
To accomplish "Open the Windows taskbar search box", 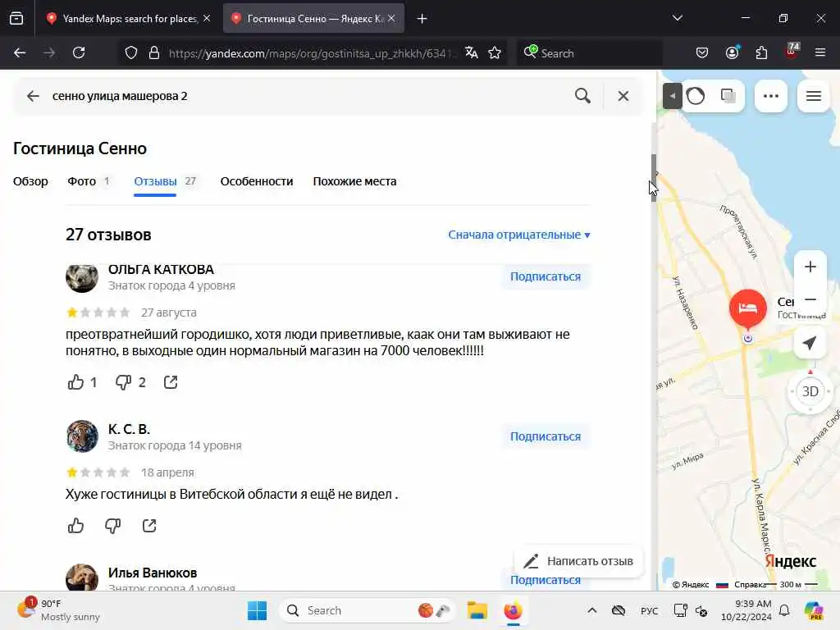I will coord(367,610).
